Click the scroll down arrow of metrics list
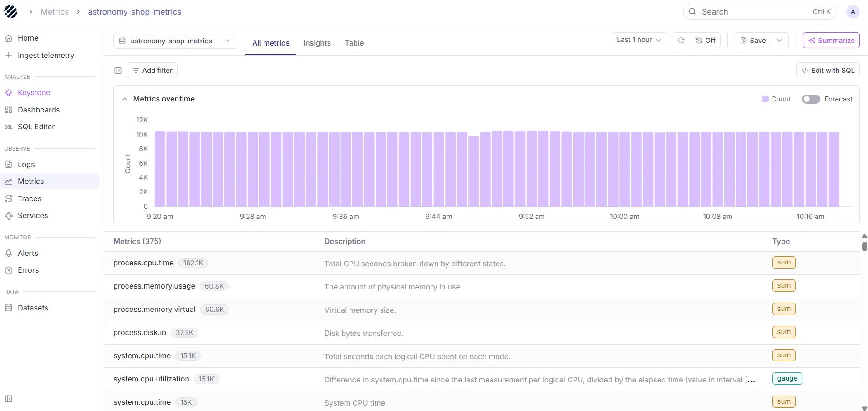Viewport: 868px width, 411px height. pos(864,408)
